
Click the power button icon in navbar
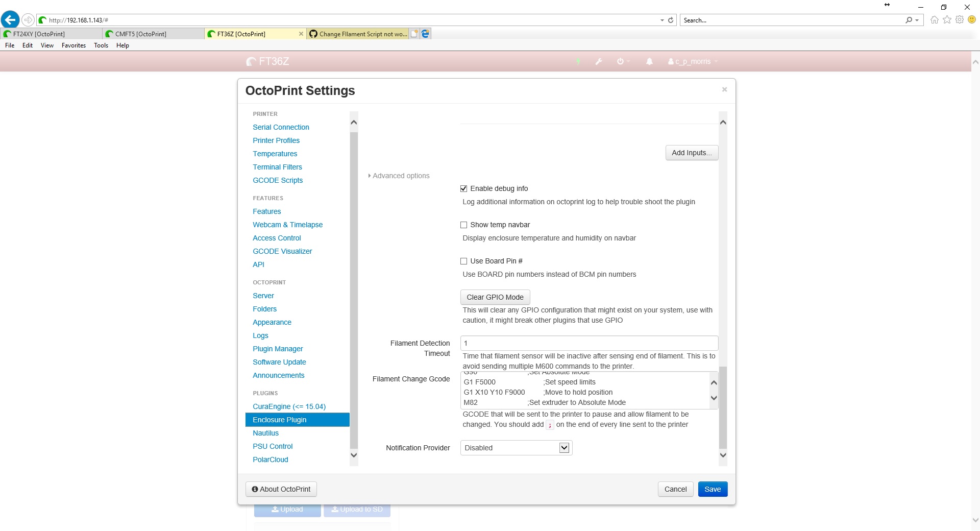620,61
